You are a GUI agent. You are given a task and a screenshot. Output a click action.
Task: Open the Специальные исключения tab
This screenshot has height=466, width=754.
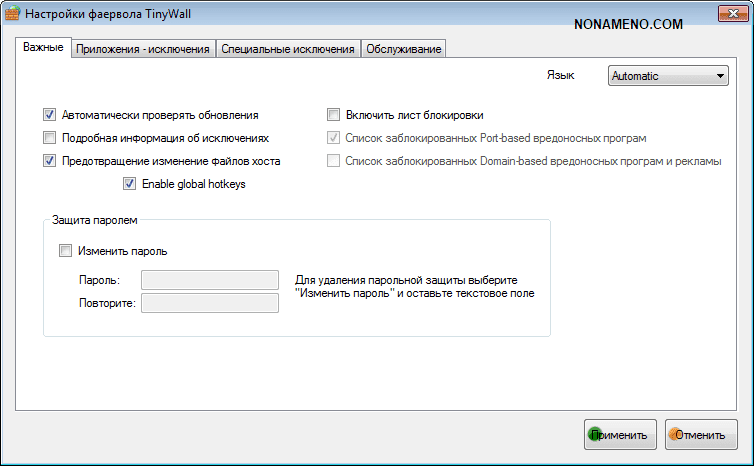pyautogui.click(x=287, y=49)
